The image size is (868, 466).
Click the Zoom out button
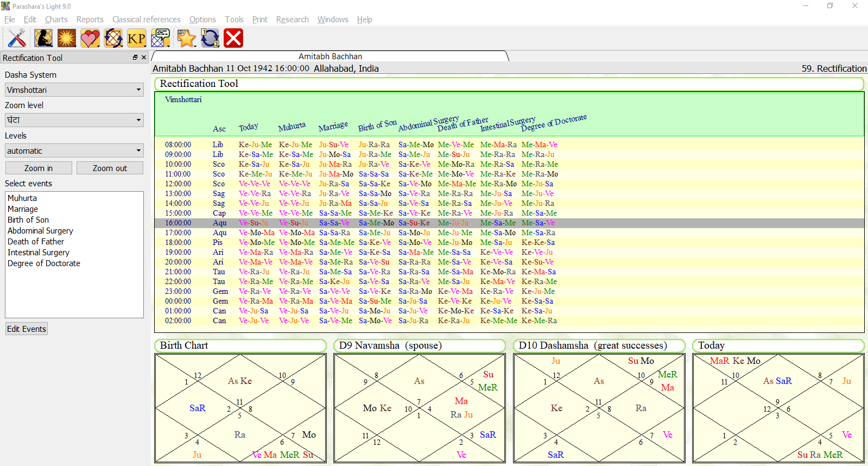coord(110,168)
